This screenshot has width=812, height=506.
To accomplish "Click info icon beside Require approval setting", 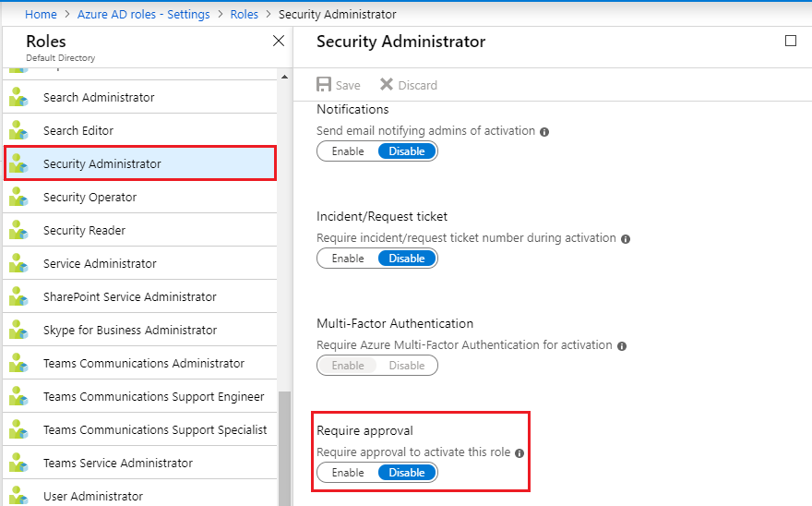I will click(x=519, y=453).
